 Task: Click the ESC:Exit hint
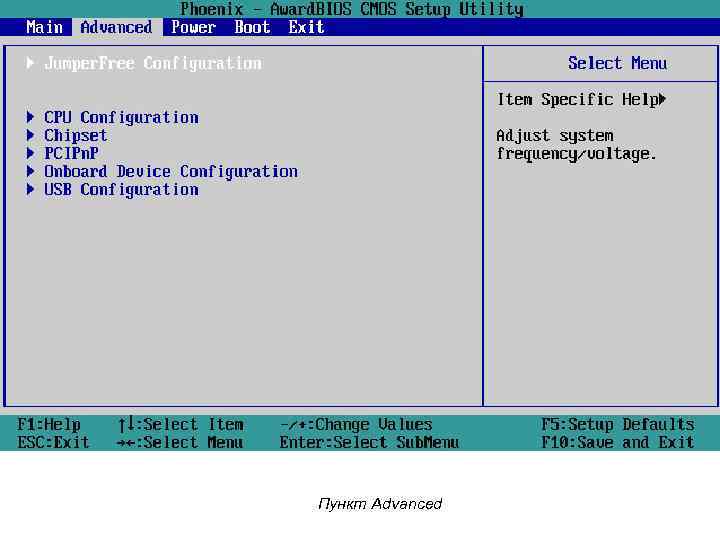pos(53,442)
